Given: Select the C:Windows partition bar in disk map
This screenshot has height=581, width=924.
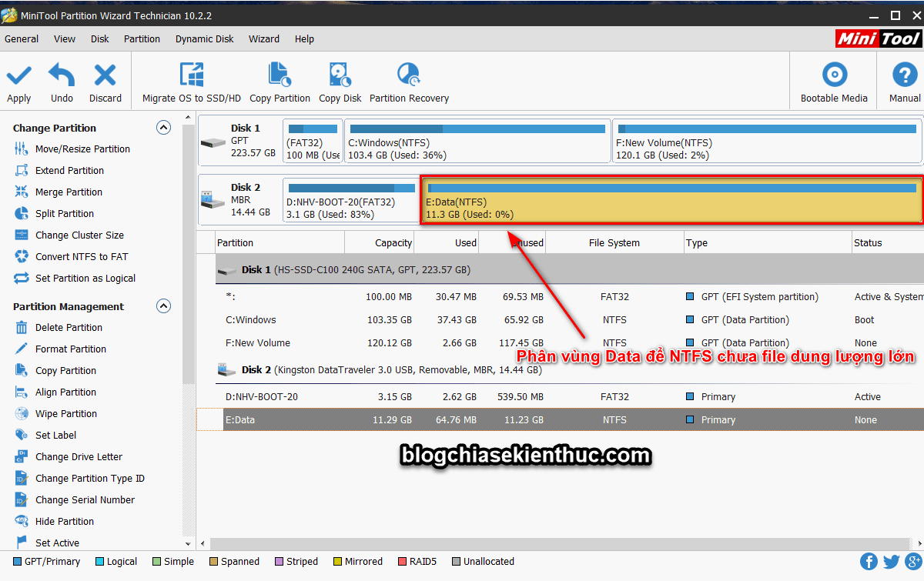Looking at the screenshot, I should coord(477,142).
